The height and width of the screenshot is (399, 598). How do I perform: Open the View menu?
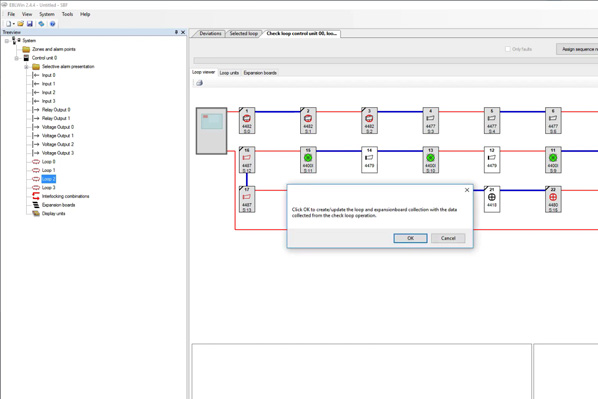pyautogui.click(x=27, y=14)
